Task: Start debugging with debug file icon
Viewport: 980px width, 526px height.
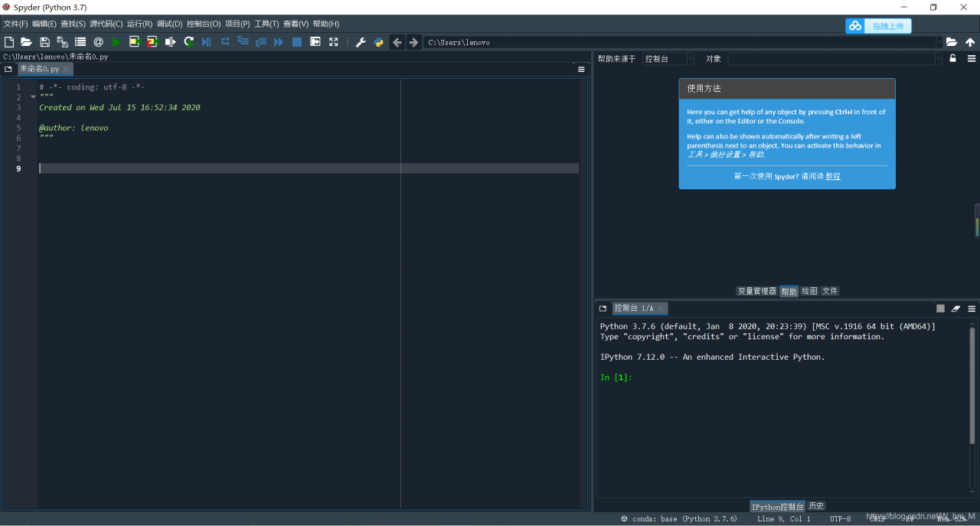Action: pyautogui.click(x=206, y=42)
